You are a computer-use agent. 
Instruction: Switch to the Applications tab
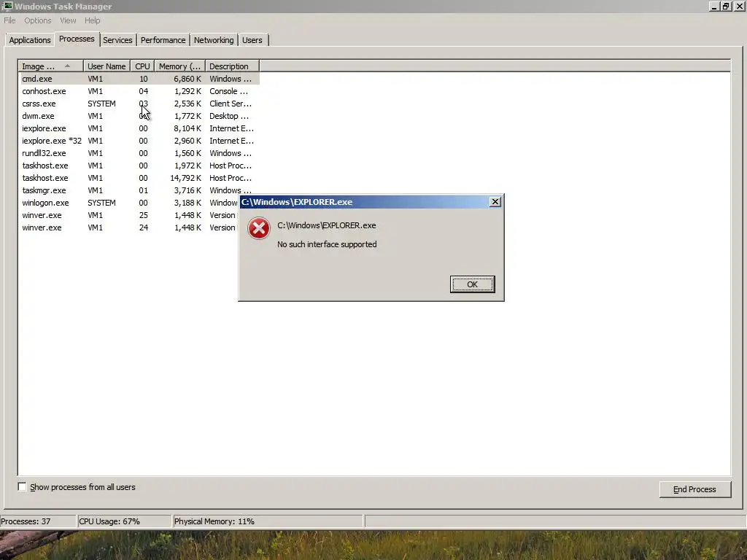pos(29,40)
